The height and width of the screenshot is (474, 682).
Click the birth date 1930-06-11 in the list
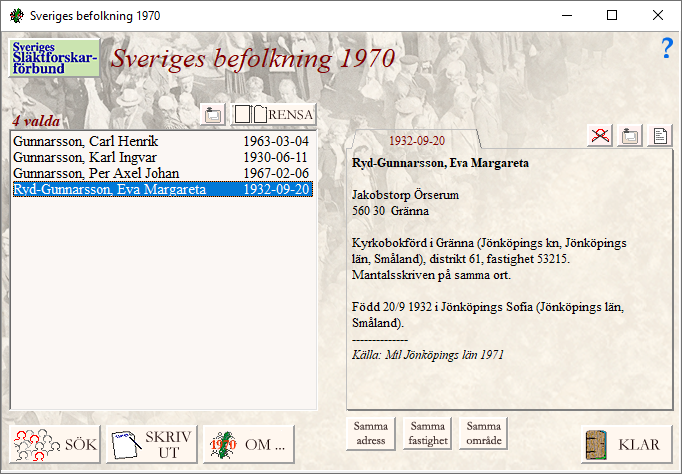pos(275,157)
